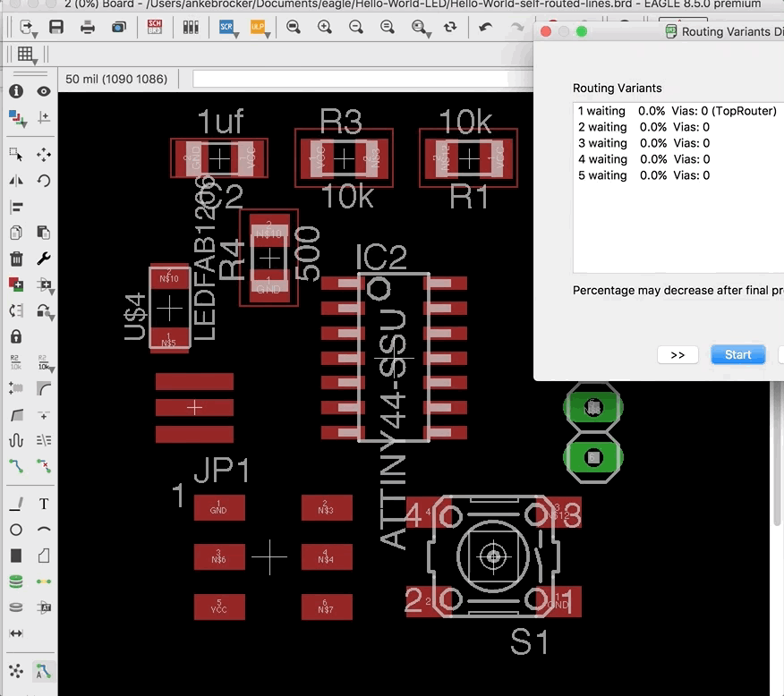Open the Gateswap lock dropdown
Image resolution: width=784 pixels, height=696 pixels.
tap(45, 312)
